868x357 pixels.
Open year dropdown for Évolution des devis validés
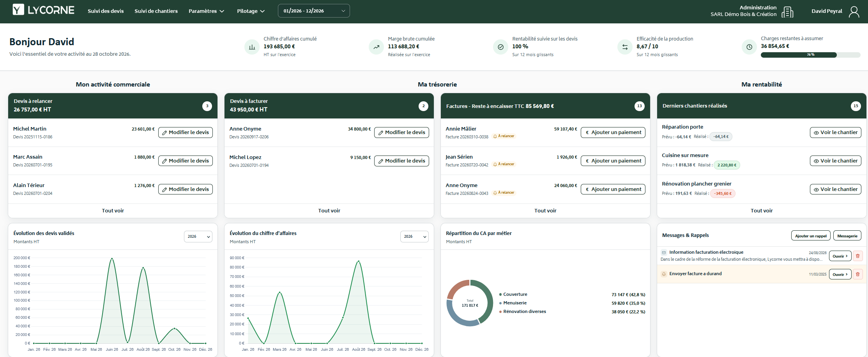(198, 237)
